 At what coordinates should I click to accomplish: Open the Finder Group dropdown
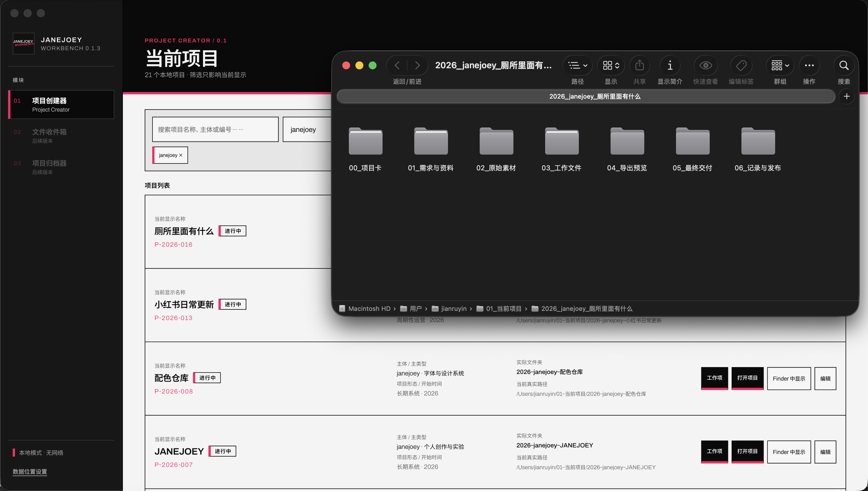pos(780,65)
